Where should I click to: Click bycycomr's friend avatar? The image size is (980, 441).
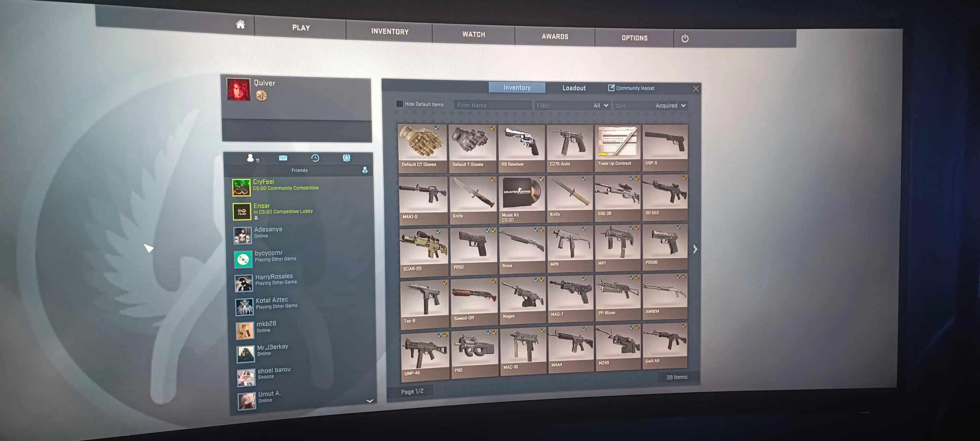click(x=243, y=259)
